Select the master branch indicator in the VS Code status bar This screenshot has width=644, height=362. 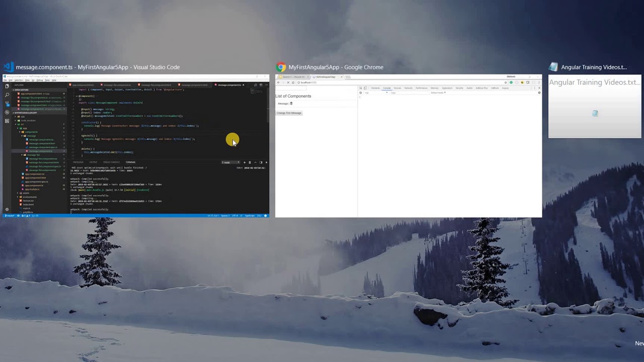10,216
